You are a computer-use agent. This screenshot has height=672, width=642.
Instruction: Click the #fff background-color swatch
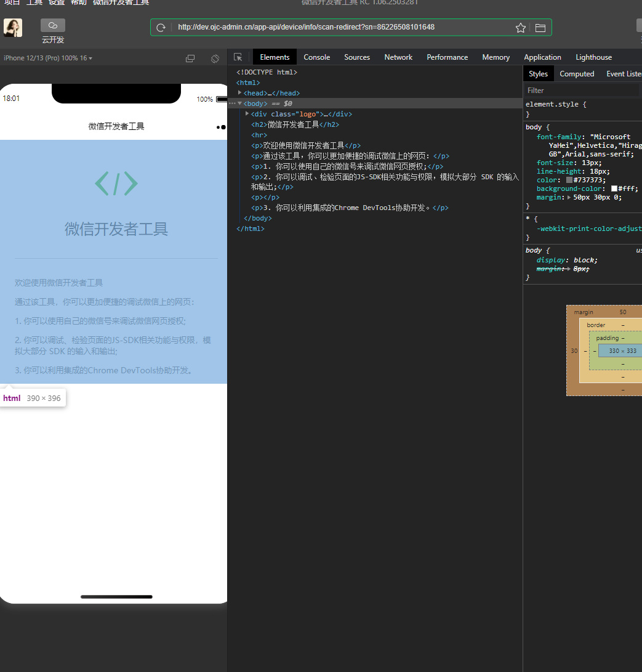614,188
